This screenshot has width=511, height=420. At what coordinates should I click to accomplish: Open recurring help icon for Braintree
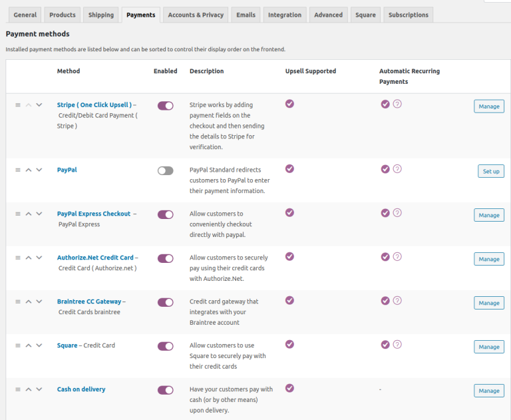[397, 301]
